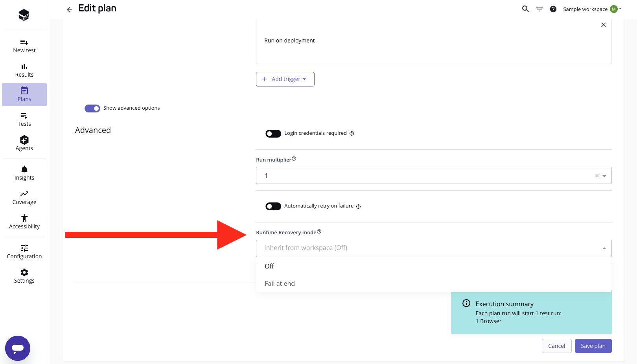
Task: Select the Results sidebar icon
Action: point(24,70)
